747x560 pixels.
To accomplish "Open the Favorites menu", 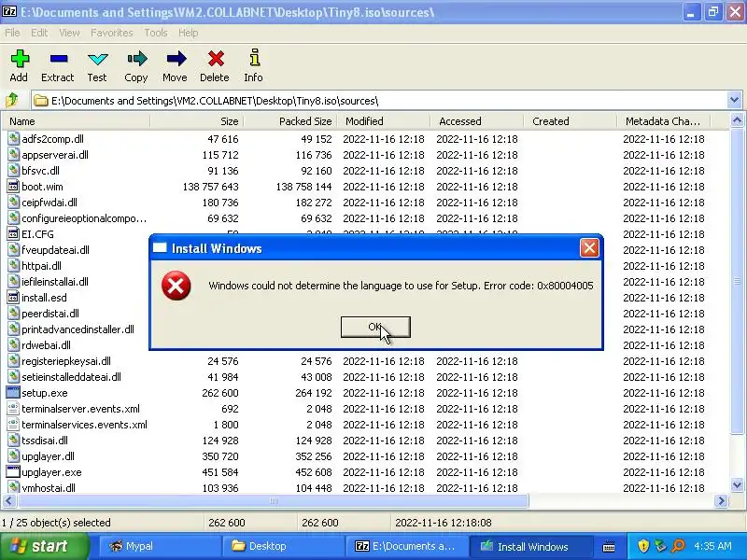I will click(x=111, y=33).
